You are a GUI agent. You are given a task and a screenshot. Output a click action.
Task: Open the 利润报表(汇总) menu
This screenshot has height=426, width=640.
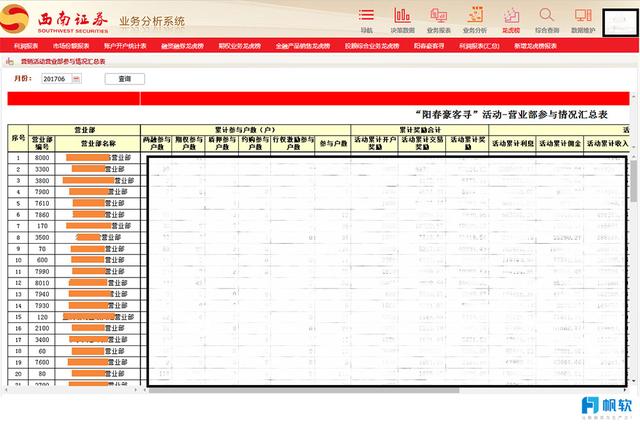click(479, 46)
